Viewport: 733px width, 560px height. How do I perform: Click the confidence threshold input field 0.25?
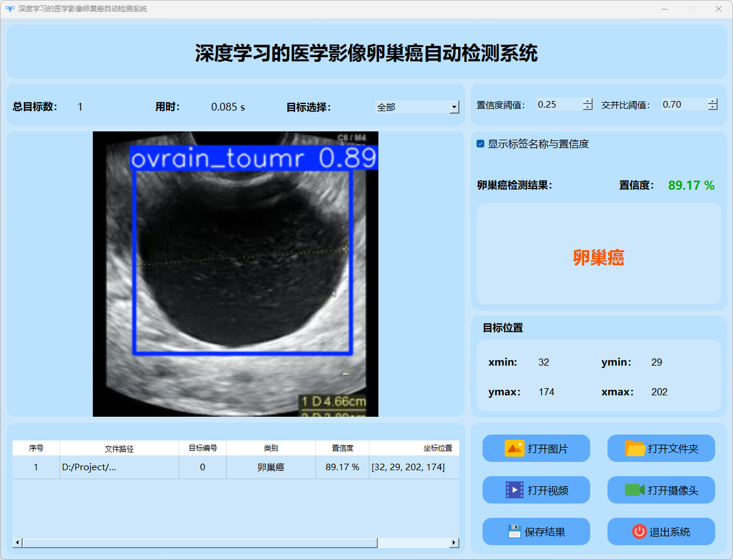coord(558,105)
